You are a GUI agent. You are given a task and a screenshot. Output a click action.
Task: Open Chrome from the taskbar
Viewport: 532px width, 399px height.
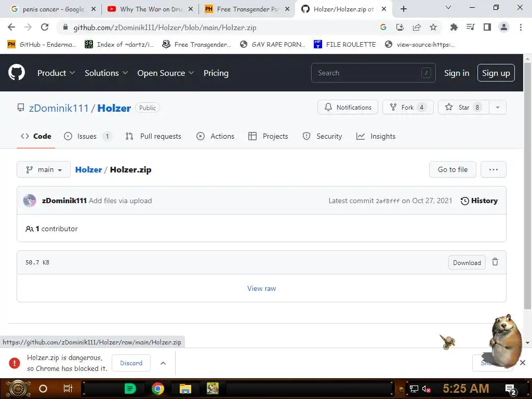coord(158,389)
